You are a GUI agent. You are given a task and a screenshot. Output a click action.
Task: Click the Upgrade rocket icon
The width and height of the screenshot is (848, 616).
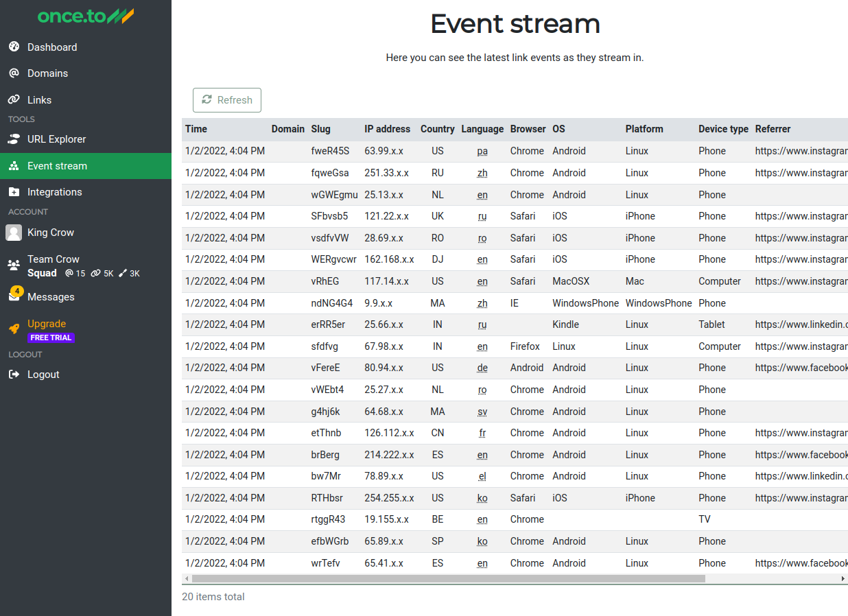pos(14,329)
